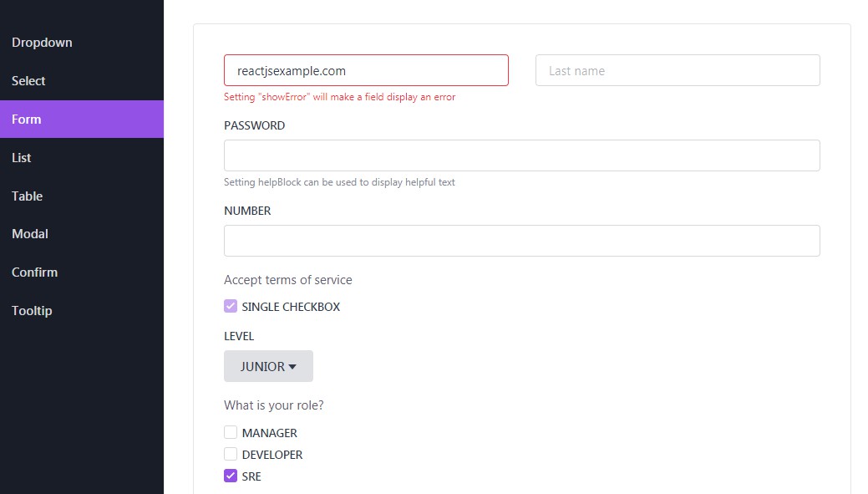Navigate to List in the sidebar

click(22, 158)
